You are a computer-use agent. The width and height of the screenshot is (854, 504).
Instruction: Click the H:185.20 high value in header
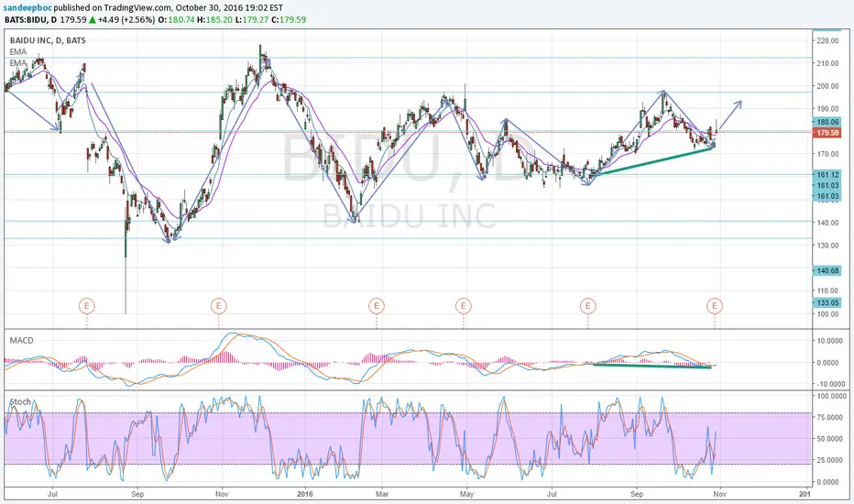214,19
